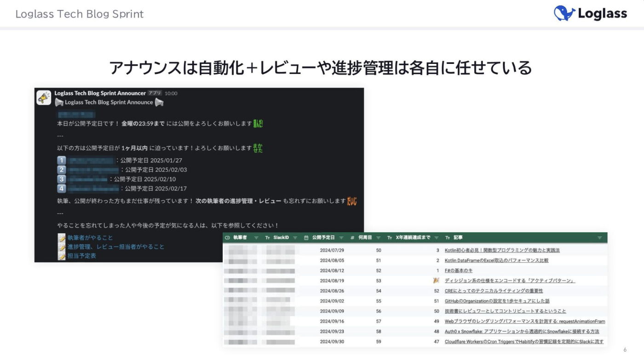This screenshot has height=360, width=644.
Task: Select the 2024/09/30 date cell
Action: click(332, 342)
